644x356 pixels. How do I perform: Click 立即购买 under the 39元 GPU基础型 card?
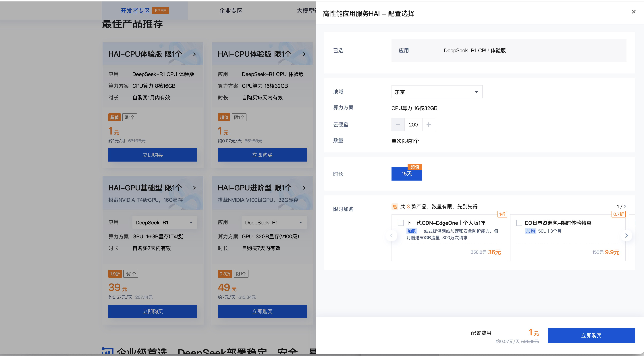coord(153,311)
